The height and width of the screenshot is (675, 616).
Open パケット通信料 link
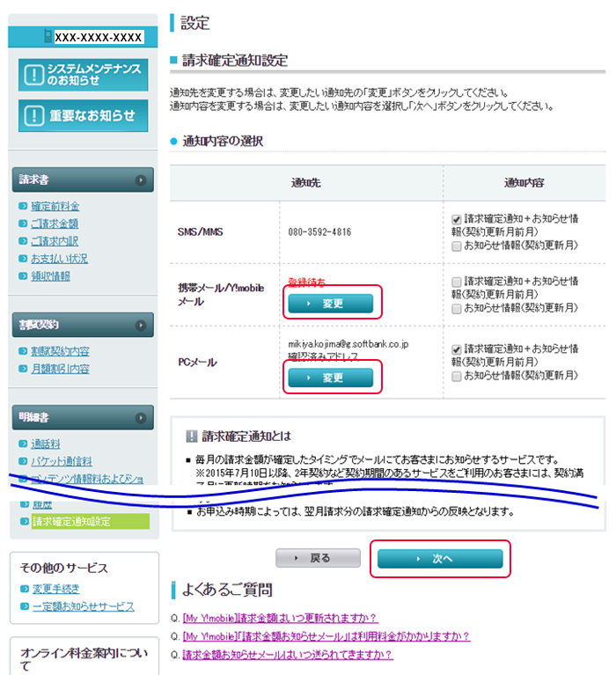pos(62,461)
